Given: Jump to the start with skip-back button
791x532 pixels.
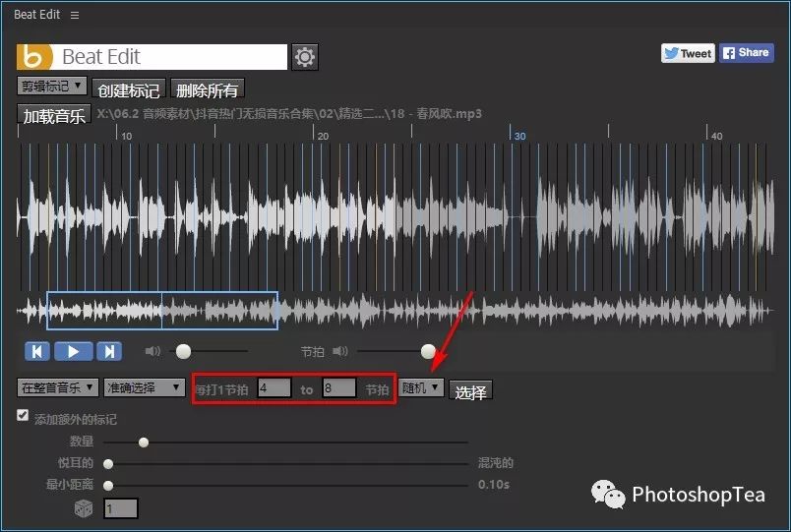Looking at the screenshot, I should [x=36, y=351].
